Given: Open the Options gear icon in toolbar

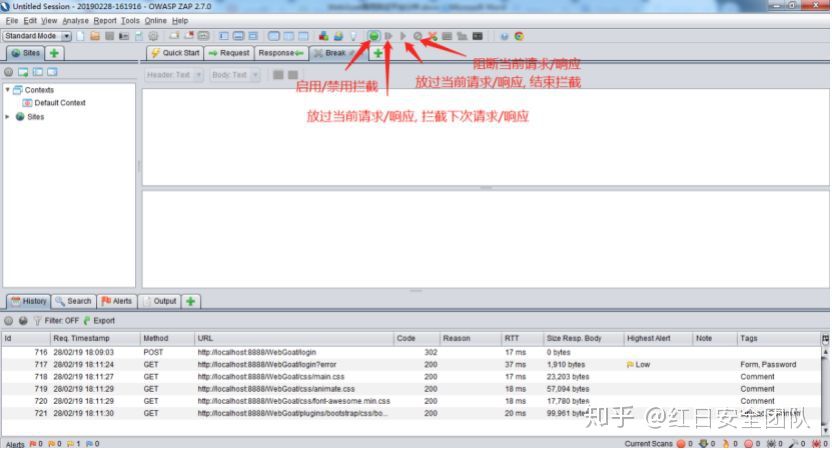Looking at the screenshot, I should click(153, 36).
